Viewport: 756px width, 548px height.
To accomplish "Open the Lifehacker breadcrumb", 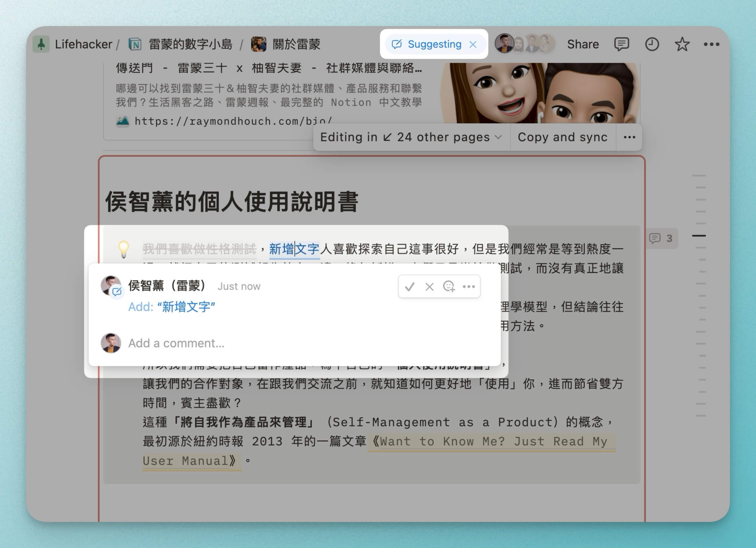I will pos(83,44).
